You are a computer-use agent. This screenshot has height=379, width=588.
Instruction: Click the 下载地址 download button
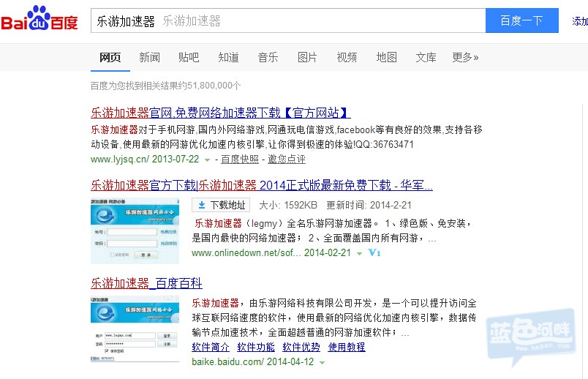[x=221, y=205]
